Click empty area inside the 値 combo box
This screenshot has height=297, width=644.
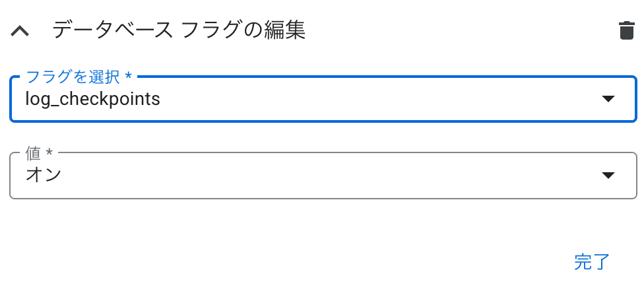[x=329, y=176]
